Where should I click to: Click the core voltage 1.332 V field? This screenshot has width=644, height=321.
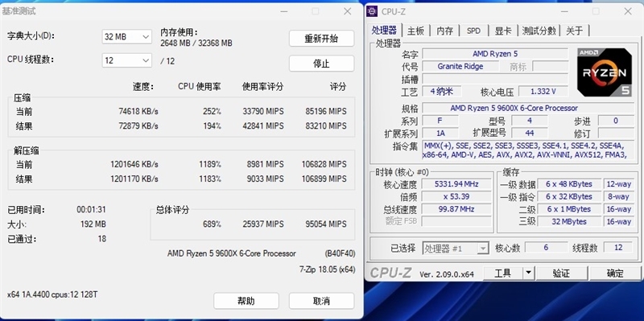(x=543, y=91)
